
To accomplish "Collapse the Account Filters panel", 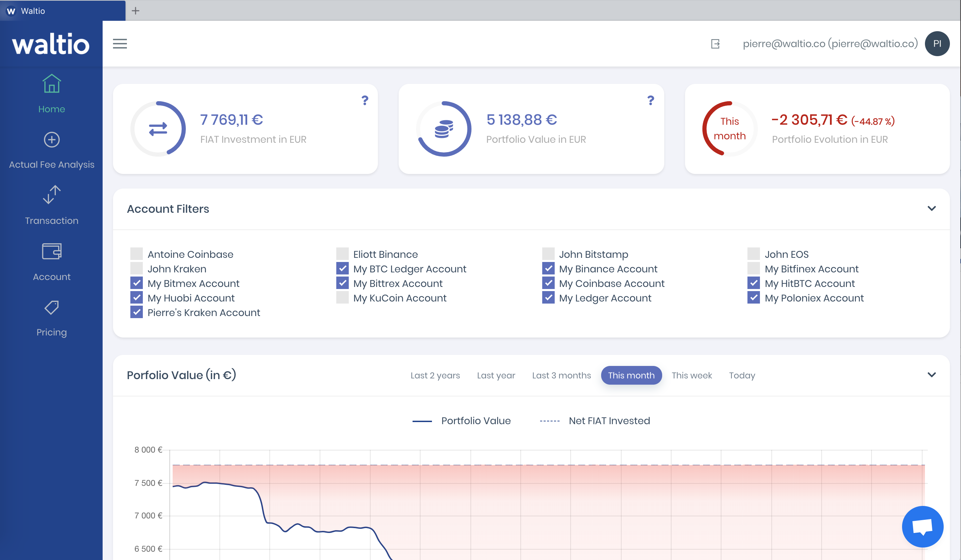I will [x=932, y=209].
